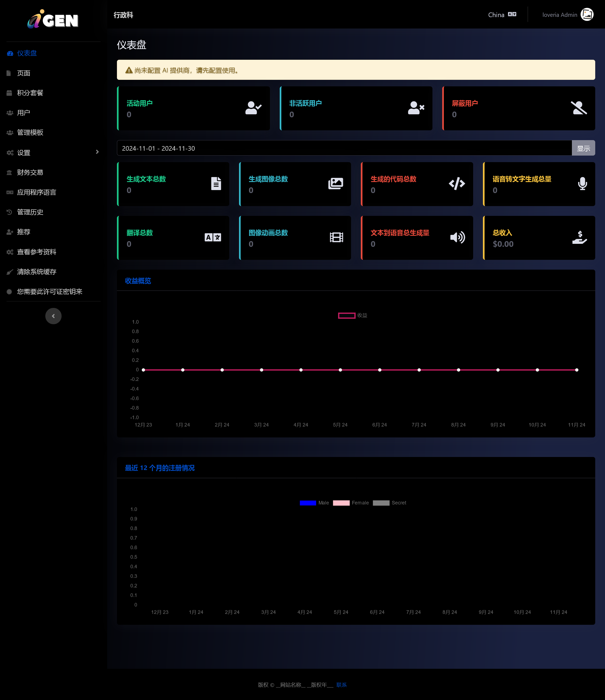Open the 用户 section from the sidebar

point(24,112)
